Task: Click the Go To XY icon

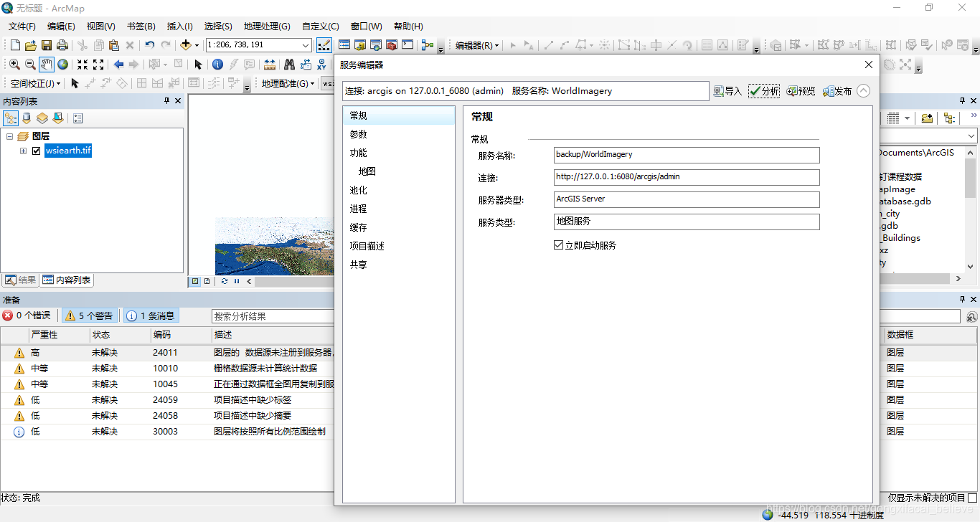Action: tap(321, 65)
